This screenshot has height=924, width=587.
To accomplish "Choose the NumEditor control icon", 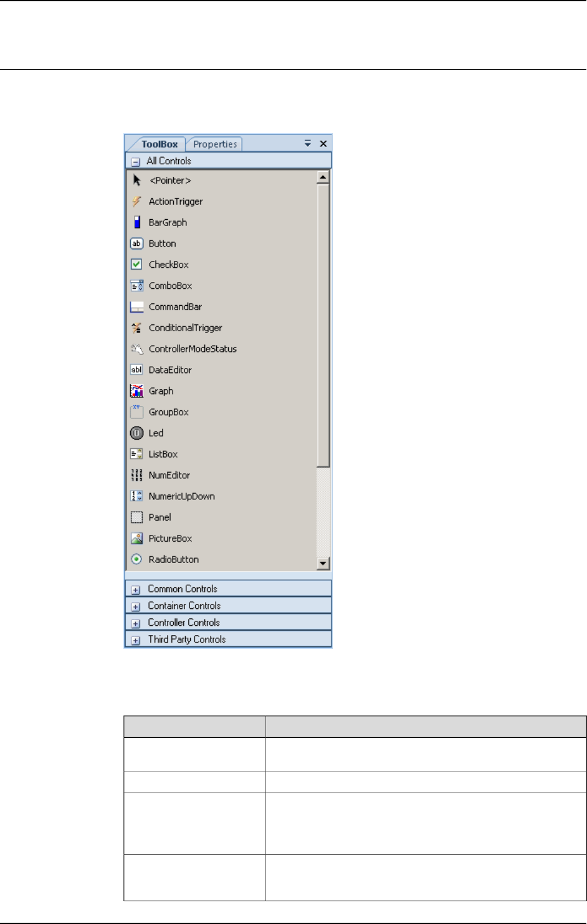I will [136, 475].
